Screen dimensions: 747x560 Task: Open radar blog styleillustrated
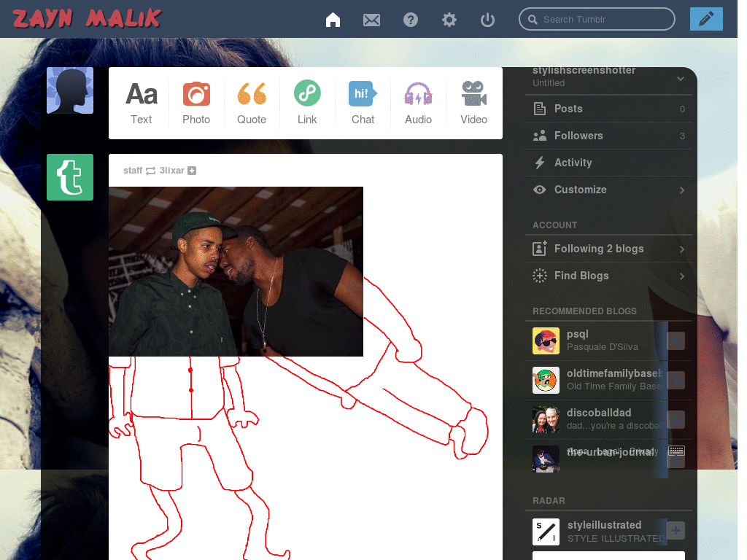[x=604, y=525]
